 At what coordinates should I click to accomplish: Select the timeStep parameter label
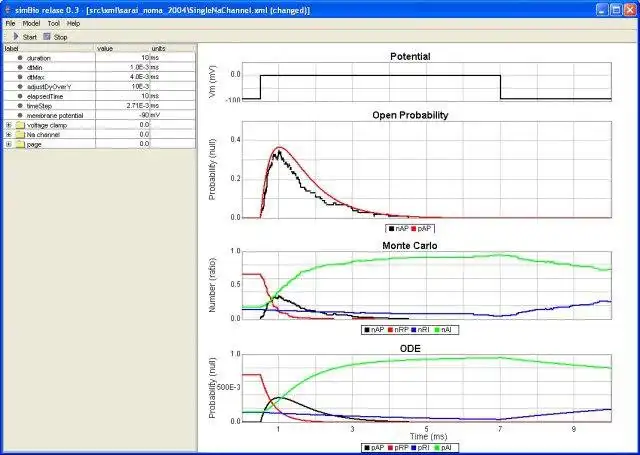coord(39,106)
